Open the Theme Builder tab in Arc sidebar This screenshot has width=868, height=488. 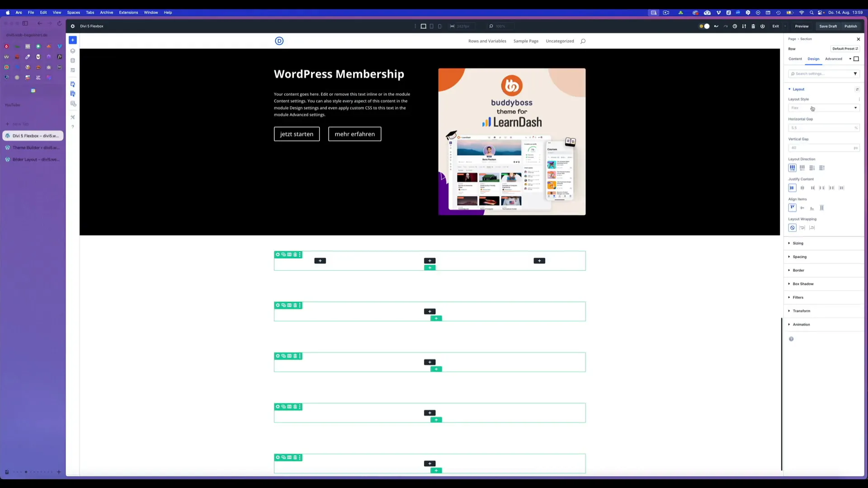pyautogui.click(x=33, y=148)
